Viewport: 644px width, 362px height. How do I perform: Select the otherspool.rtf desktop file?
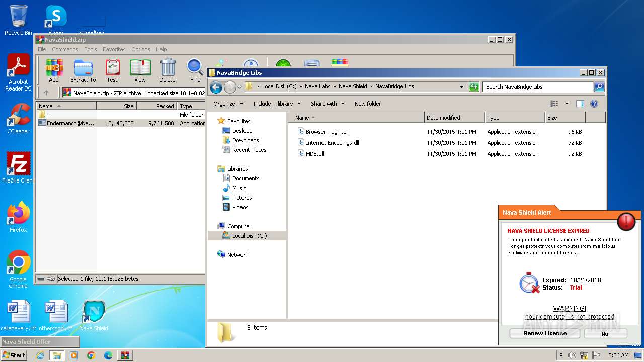(x=55, y=316)
